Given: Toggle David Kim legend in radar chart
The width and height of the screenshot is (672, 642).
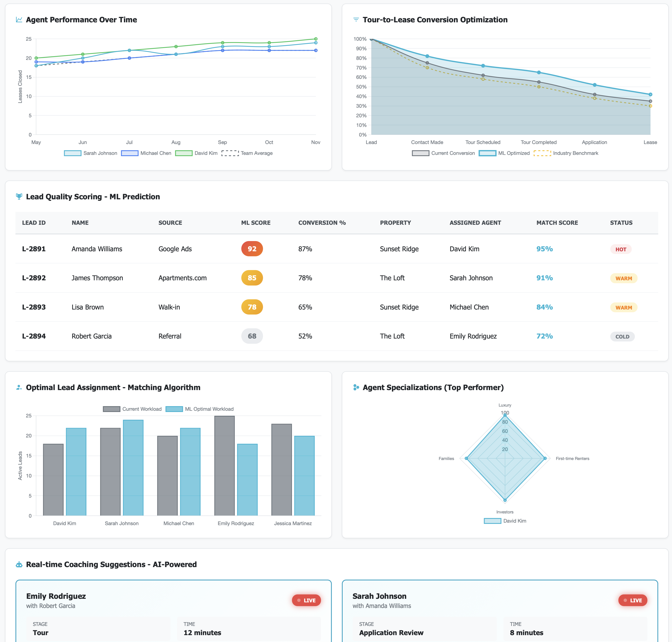Looking at the screenshot, I should click(505, 521).
